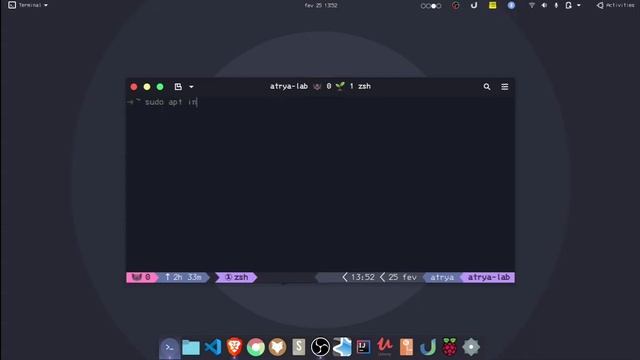This screenshot has height=360, width=640.
Task: Open the blue-green J app in the dock
Action: point(428,347)
